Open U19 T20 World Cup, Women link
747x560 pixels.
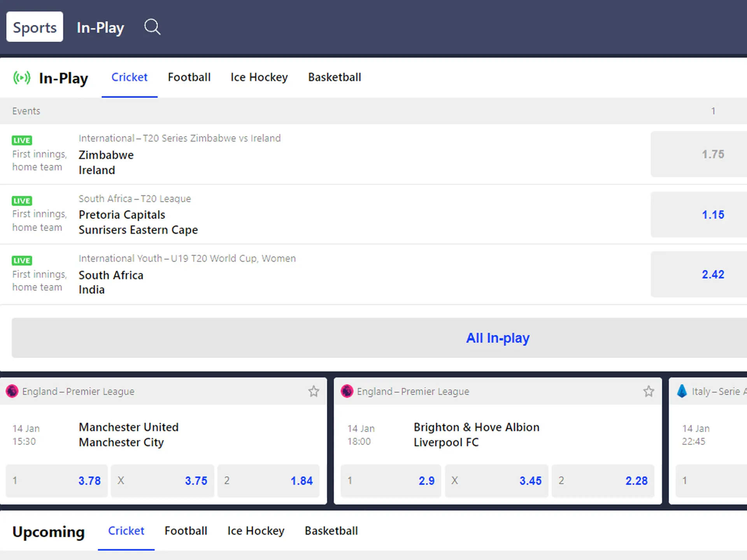(x=187, y=258)
